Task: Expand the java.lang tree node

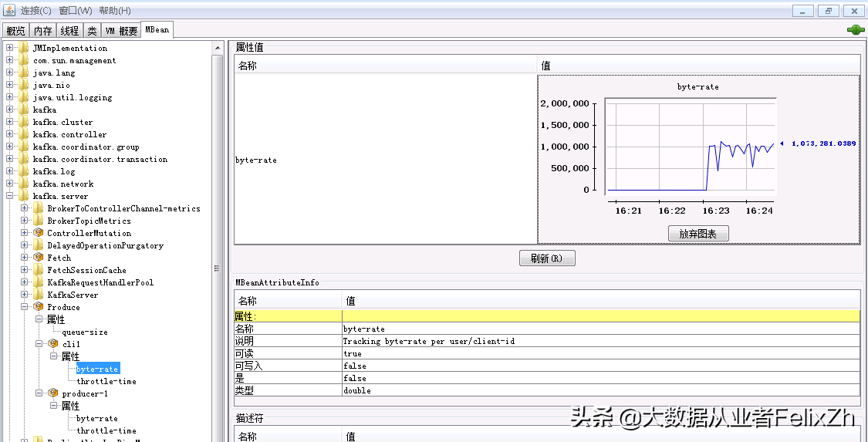Action: pyautogui.click(x=9, y=73)
